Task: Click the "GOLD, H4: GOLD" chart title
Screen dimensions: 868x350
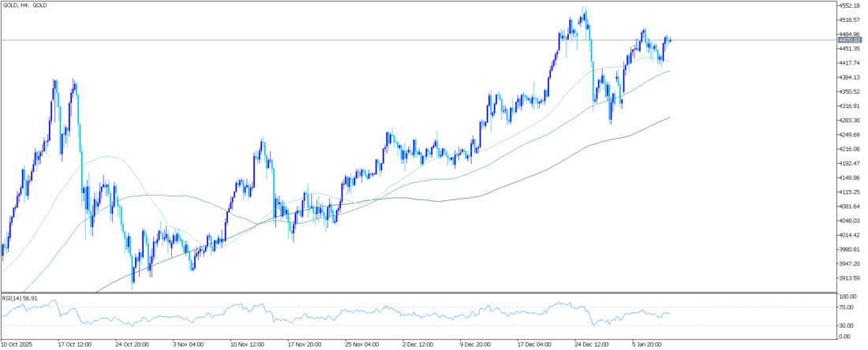Action: coord(26,5)
